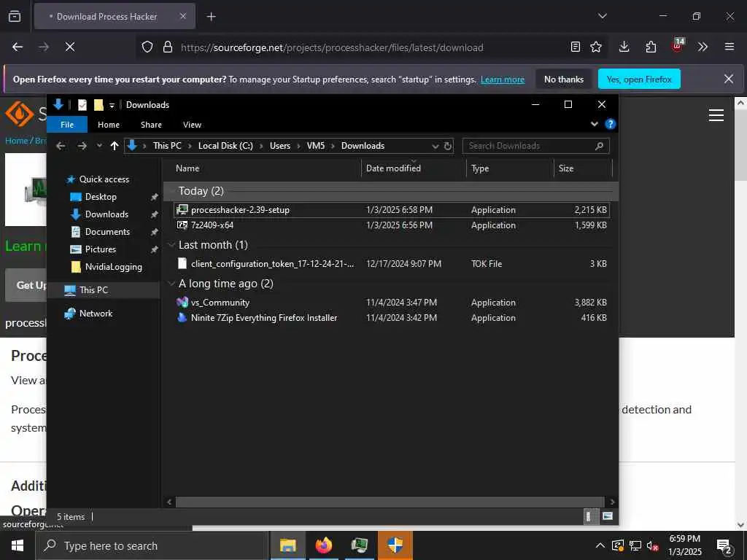The image size is (747, 560).
Task: Select client_configuration_token file
Action: click(392, 263)
